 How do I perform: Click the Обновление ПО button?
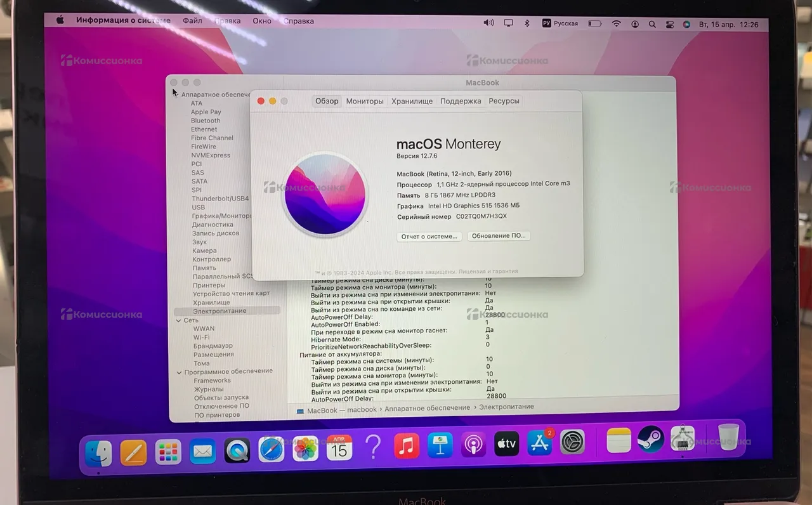(x=499, y=235)
